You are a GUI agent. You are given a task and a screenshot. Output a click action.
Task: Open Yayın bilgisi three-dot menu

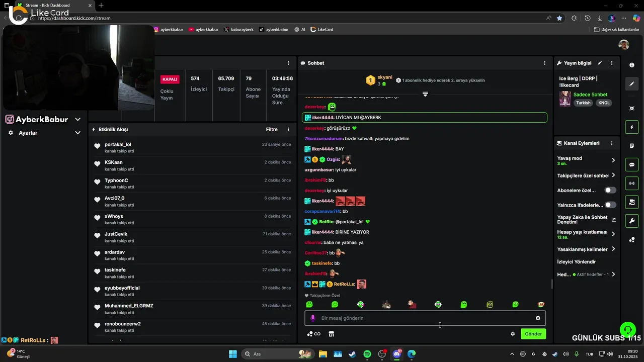[x=612, y=63]
